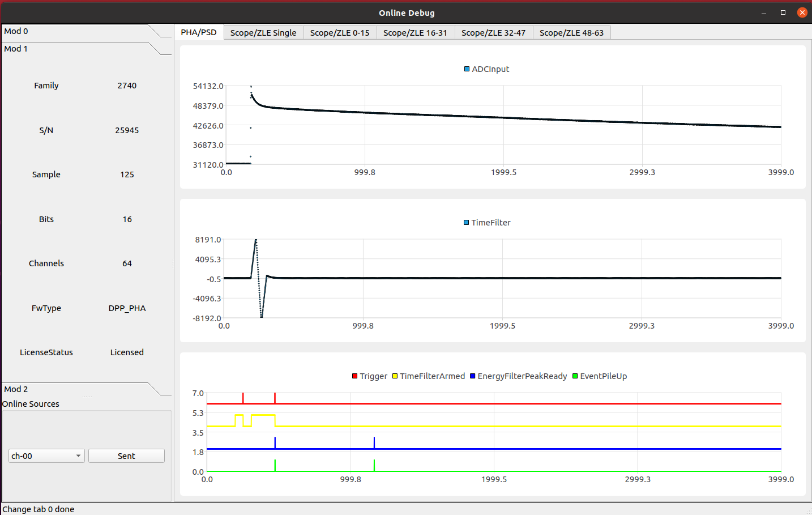The width and height of the screenshot is (812, 515).
Task: Click the blue EnergyFilterPeakReady legend marker
Action: click(x=472, y=376)
